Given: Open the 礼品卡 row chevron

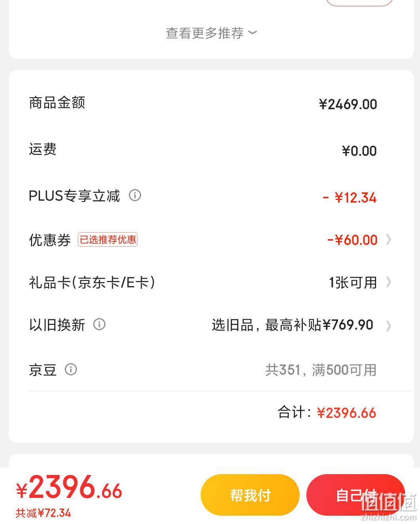Looking at the screenshot, I should pyautogui.click(x=389, y=282).
